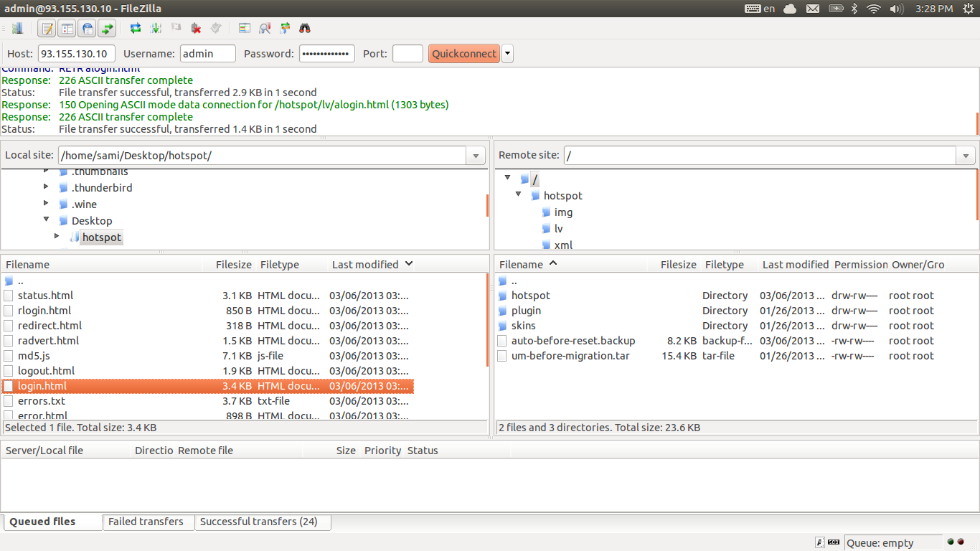This screenshot has height=551, width=980.
Task: Click the red activity indicator light
Action: pyautogui.click(x=960, y=542)
